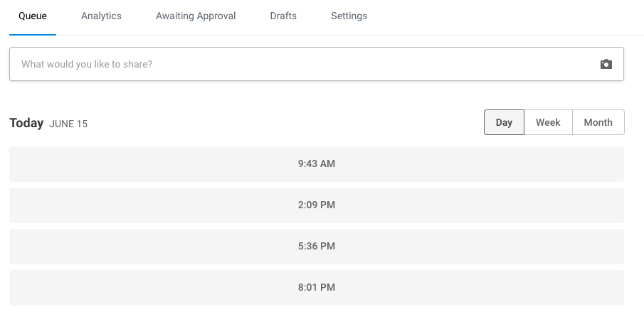Click the 2:09 PM time text
The width and height of the screenshot is (644, 312).
pyautogui.click(x=316, y=205)
